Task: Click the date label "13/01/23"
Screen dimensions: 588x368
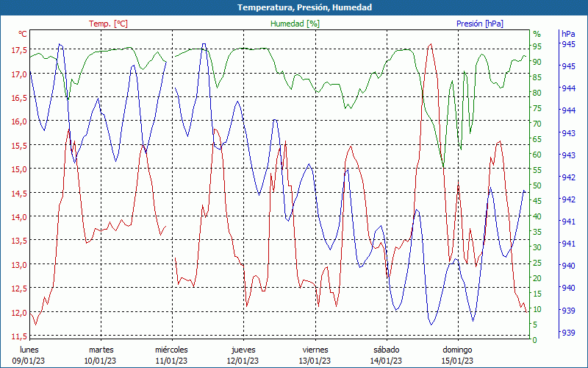Action: (x=315, y=361)
